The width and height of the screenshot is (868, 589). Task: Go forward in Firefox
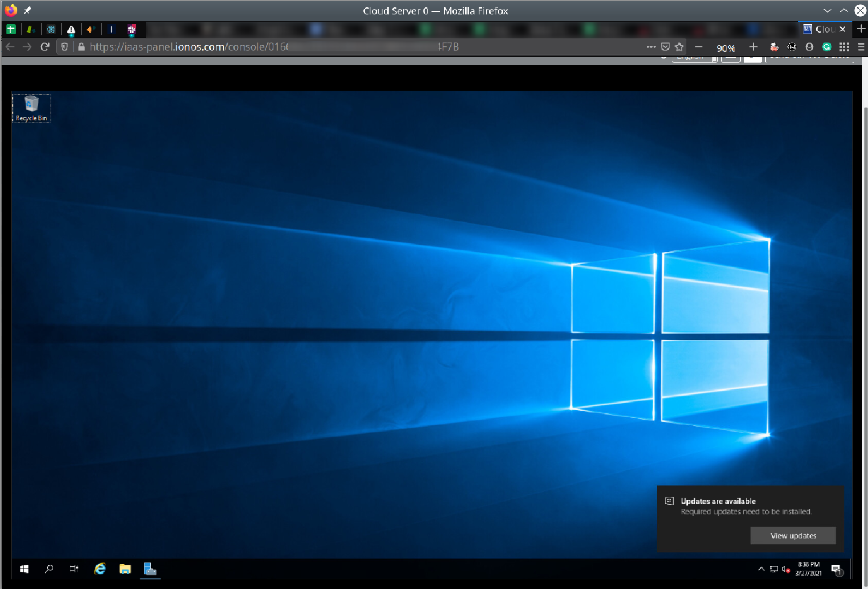[27, 47]
